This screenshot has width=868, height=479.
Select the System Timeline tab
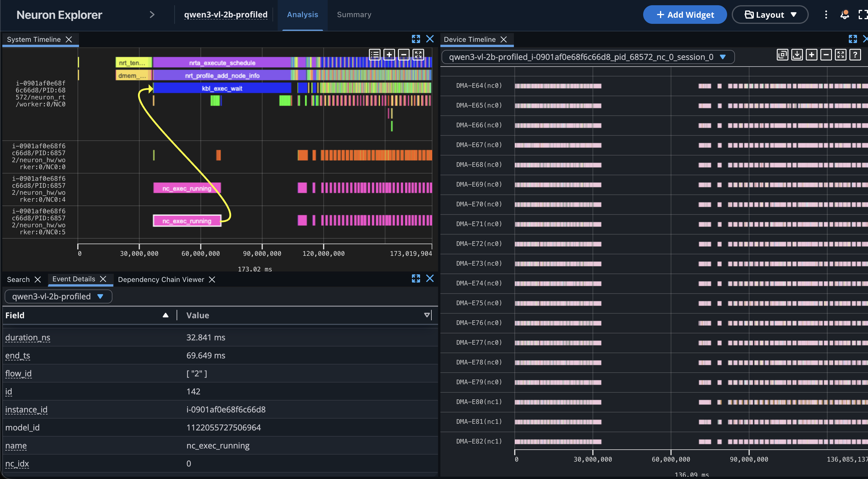tap(34, 40)
